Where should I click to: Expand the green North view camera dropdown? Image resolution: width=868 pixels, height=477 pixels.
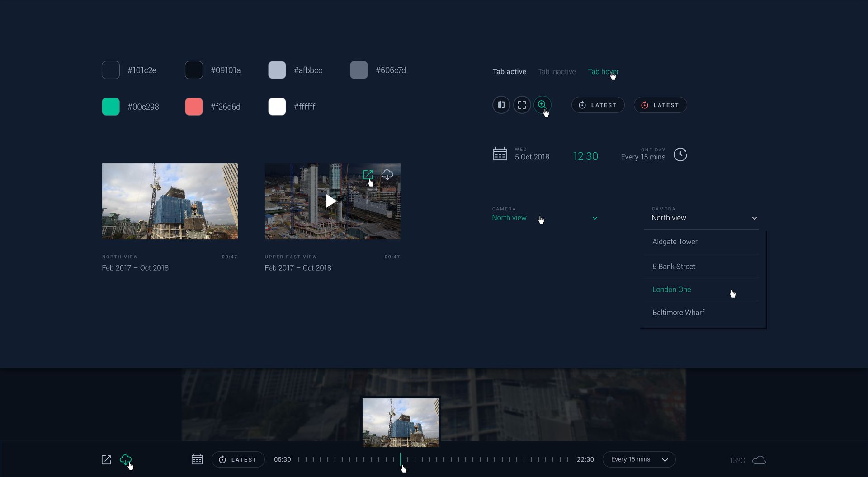[594, 218]
